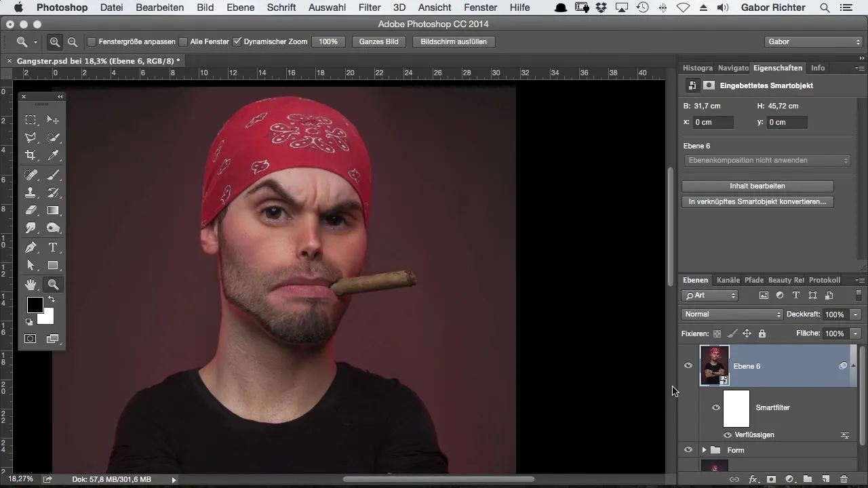Select the Clone Stamp tool
Screen dimensions: 868x488
pos(31,192)
